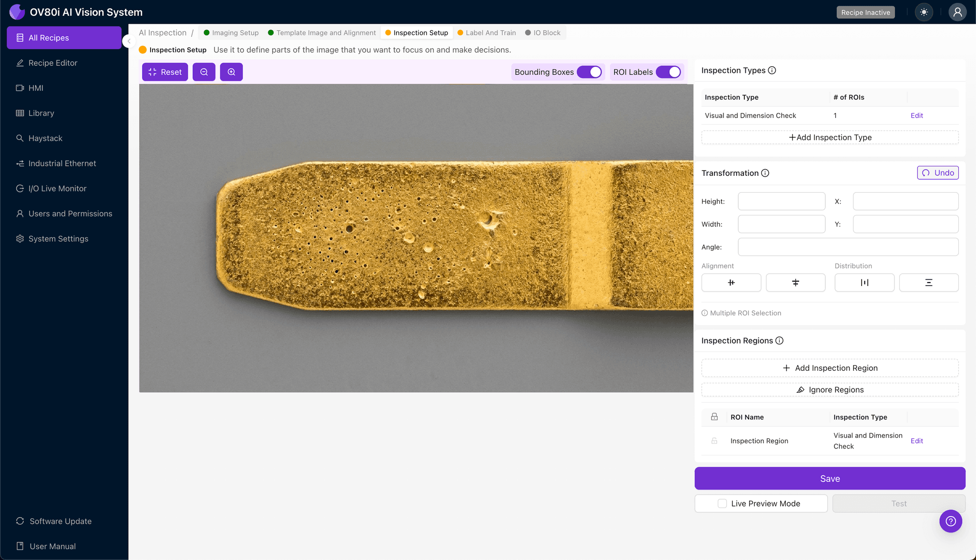This screenshot has width=976, height=560.
Task: Click Add Inspection Type
Action: click(830, 138)
